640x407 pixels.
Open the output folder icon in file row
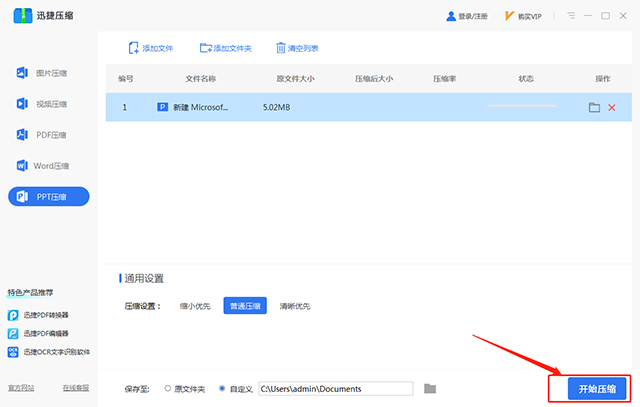tap(594, 107)
